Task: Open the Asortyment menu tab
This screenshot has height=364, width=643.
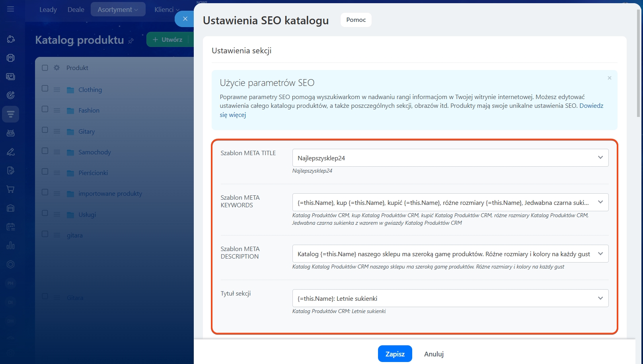Action: (118, 10)
